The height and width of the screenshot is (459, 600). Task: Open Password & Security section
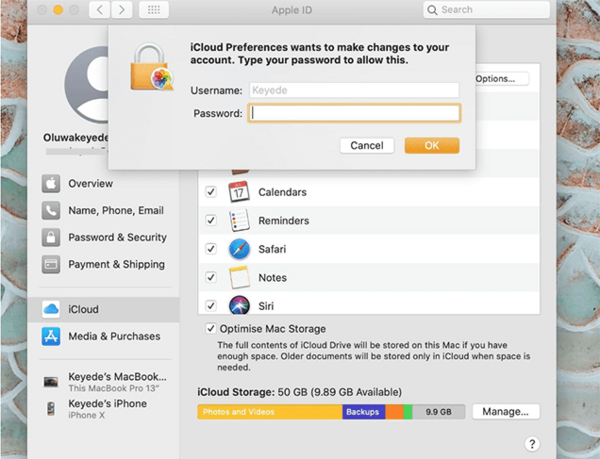(103, 237)
